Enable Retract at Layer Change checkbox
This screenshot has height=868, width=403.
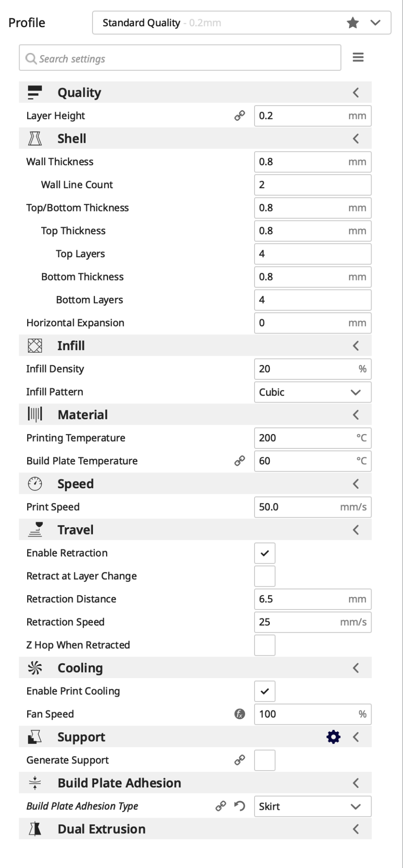click(265, 576)
